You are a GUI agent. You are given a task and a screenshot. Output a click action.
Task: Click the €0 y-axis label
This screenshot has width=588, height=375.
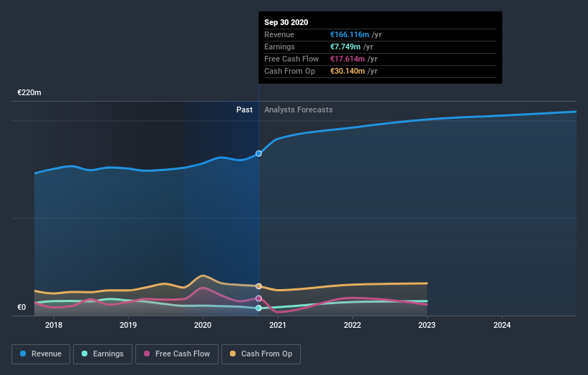pos(21,307)
